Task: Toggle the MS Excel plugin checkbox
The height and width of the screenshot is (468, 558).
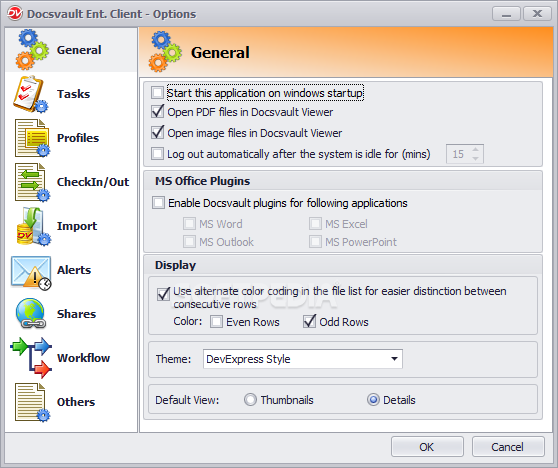Action: [315, 224]
